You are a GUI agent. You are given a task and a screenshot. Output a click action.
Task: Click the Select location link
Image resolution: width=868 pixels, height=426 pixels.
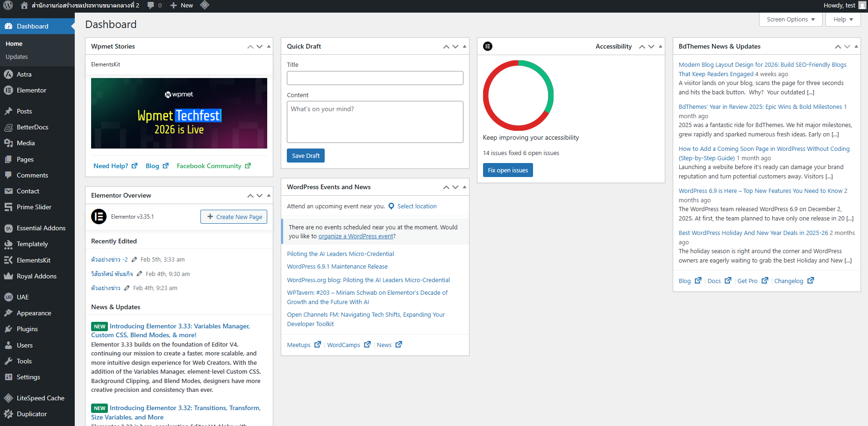(x=417, y=206)
